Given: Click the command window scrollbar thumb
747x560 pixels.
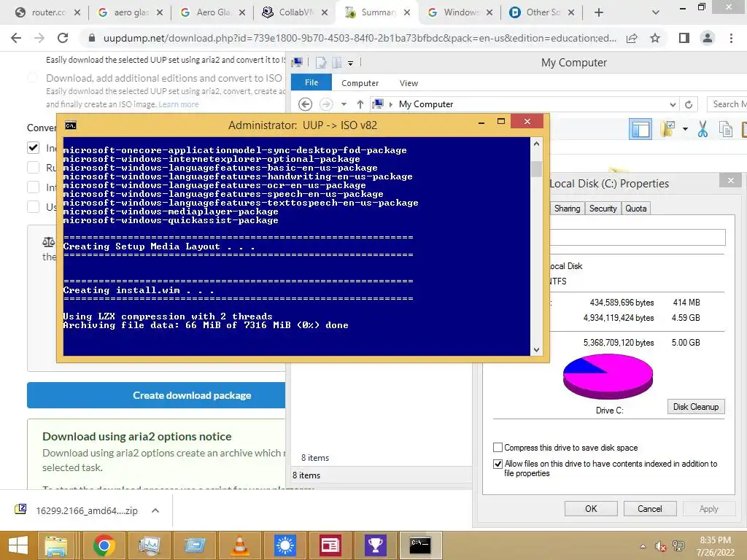Looking at the screenshot, I should click(x=536, y=168).
